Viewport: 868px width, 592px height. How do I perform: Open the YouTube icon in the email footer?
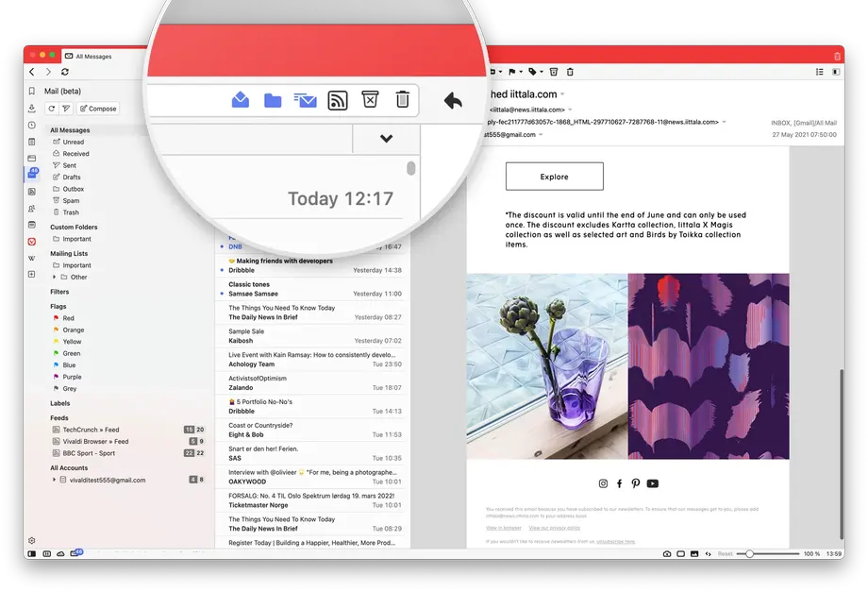point(653,483)
